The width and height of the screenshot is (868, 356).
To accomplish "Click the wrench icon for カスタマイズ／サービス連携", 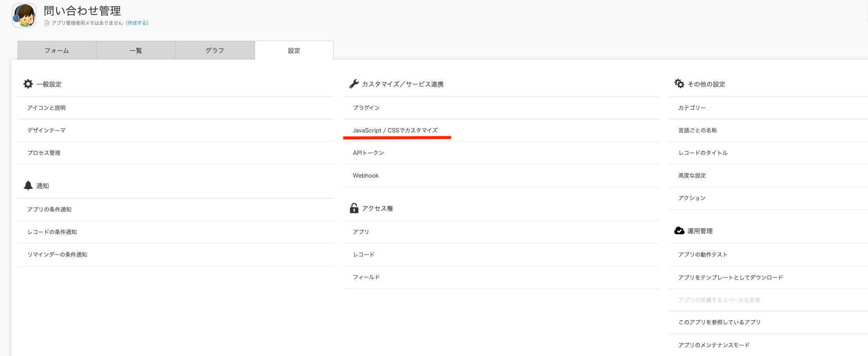I will click(x=354, y=84).
